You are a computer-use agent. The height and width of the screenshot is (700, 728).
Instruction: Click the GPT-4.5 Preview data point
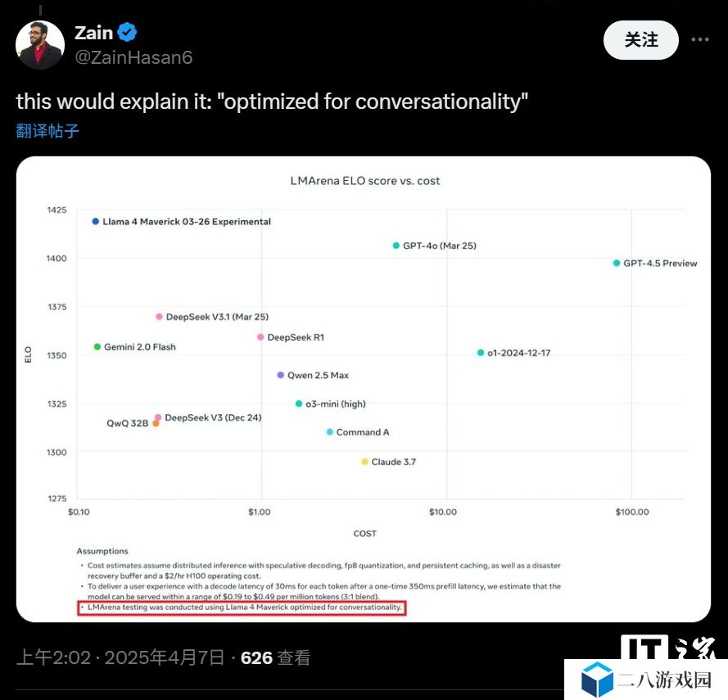617,263
